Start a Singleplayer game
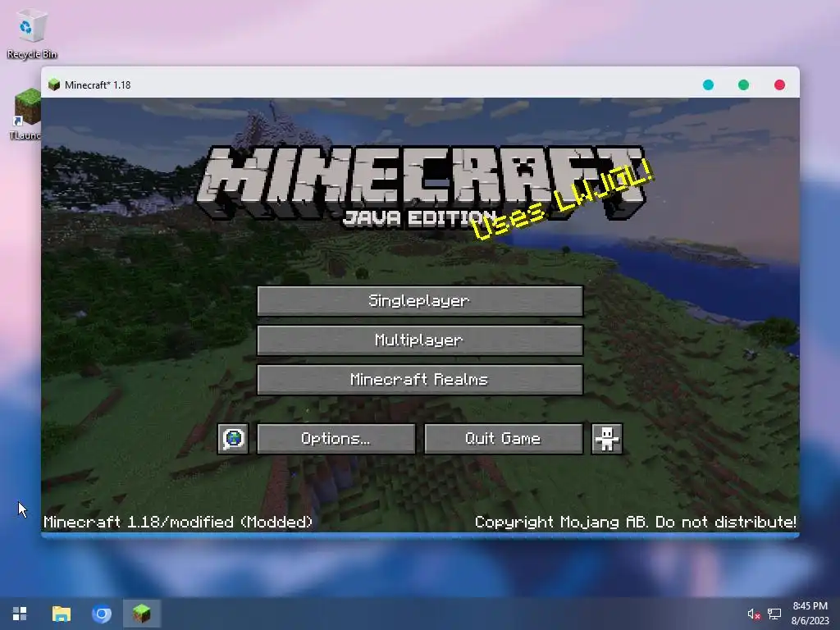The width and height of the screenshot is (840, 630). pos(420,300)
